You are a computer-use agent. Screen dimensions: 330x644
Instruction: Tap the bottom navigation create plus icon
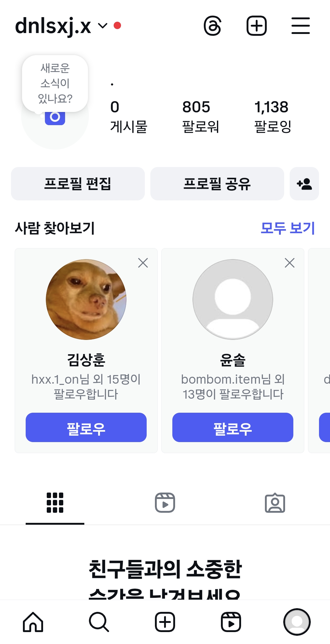tap(165, 622)
